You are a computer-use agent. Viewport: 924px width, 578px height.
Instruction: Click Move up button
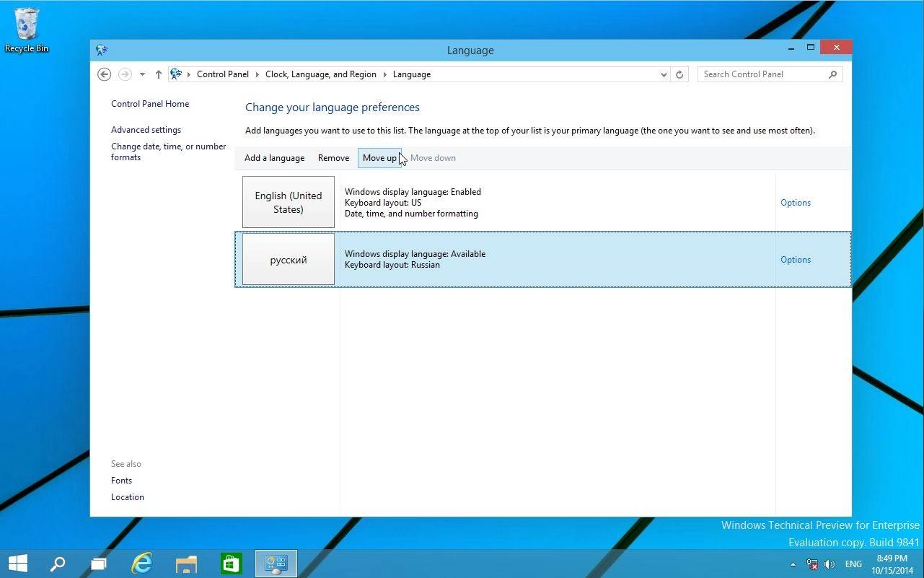tap(379, 158)
